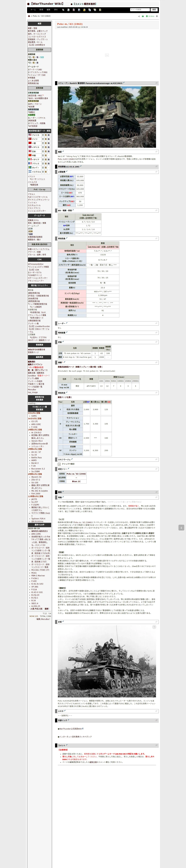The height and width of the screenshot is (868, 186).
Task: Click the first page icon in the toolbar
Action: click(63, 10)
